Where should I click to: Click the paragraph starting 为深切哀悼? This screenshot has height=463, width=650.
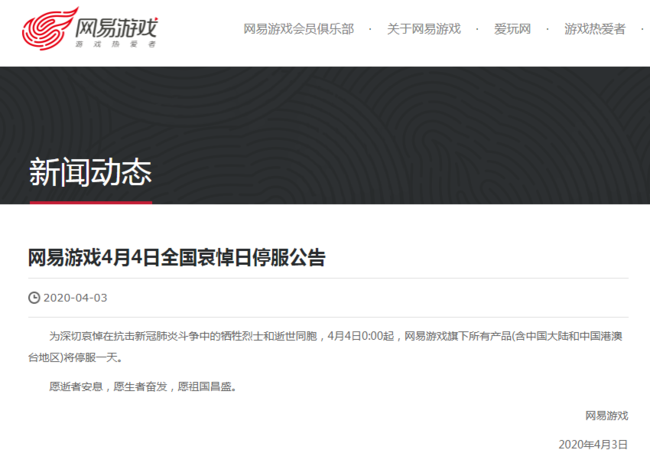325,347
